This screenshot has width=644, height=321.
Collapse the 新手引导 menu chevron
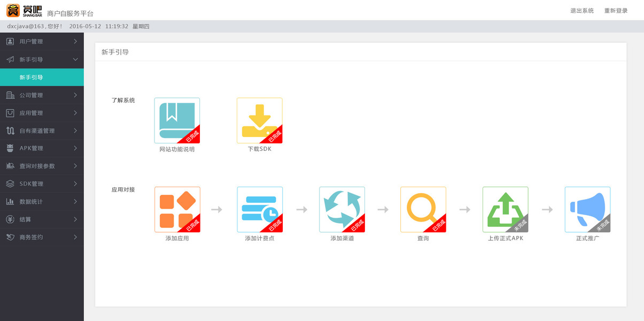pos(75,59)
